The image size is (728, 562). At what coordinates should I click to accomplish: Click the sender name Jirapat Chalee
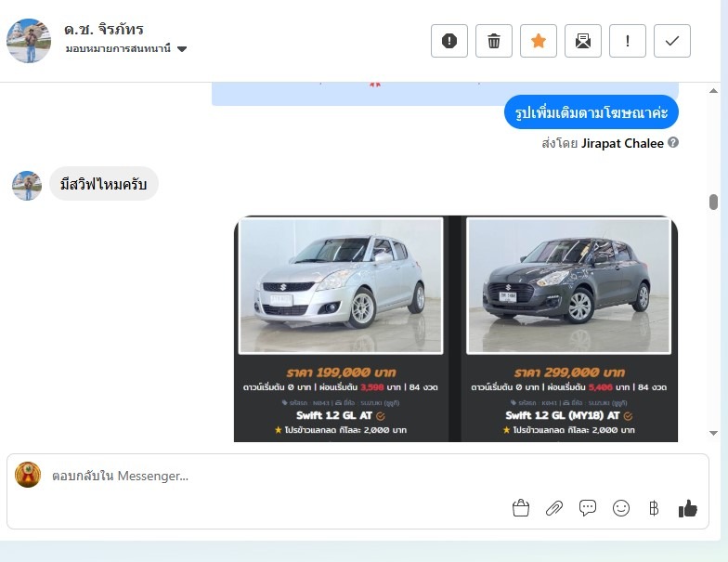622,143
